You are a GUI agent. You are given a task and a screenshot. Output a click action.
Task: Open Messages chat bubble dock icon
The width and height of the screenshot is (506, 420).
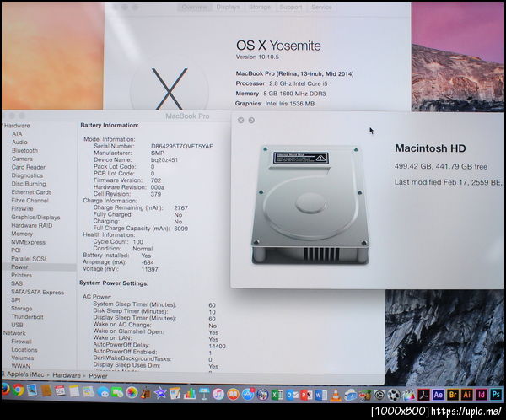(103, 392)
